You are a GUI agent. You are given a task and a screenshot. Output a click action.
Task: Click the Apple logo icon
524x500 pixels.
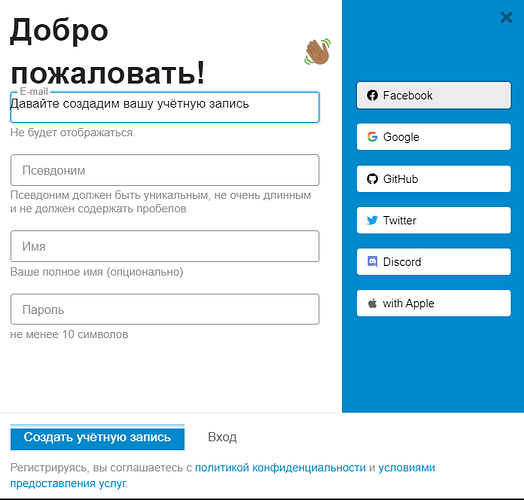click(x=372, y=303)
